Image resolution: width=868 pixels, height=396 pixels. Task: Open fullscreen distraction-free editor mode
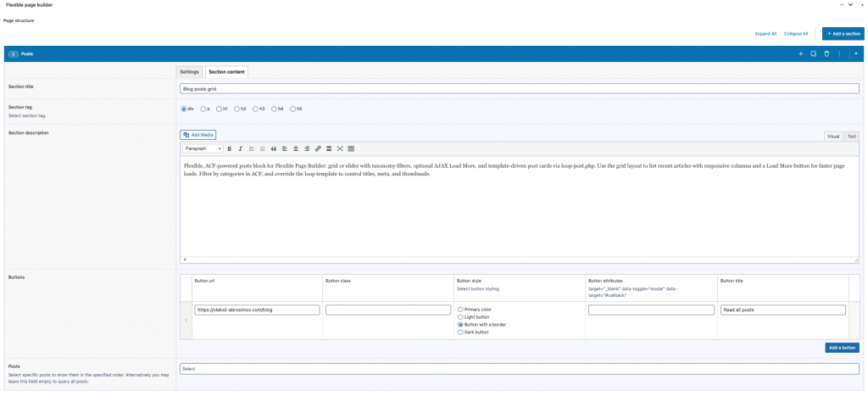340,149
